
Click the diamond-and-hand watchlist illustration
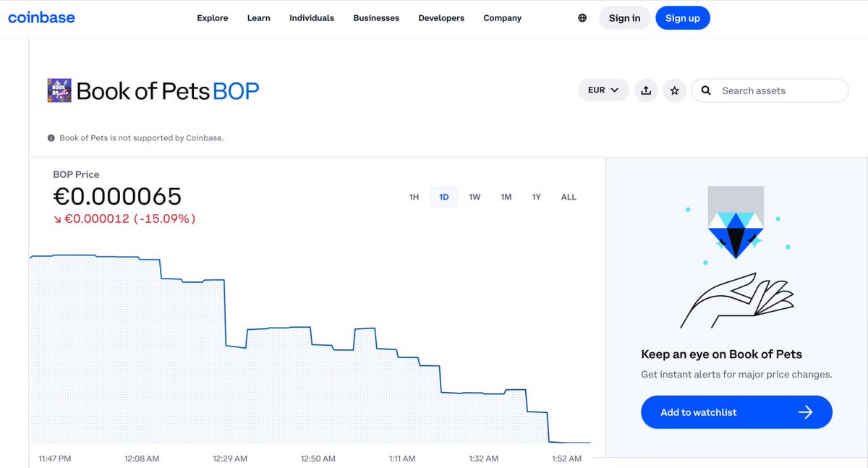pos(736,257)
